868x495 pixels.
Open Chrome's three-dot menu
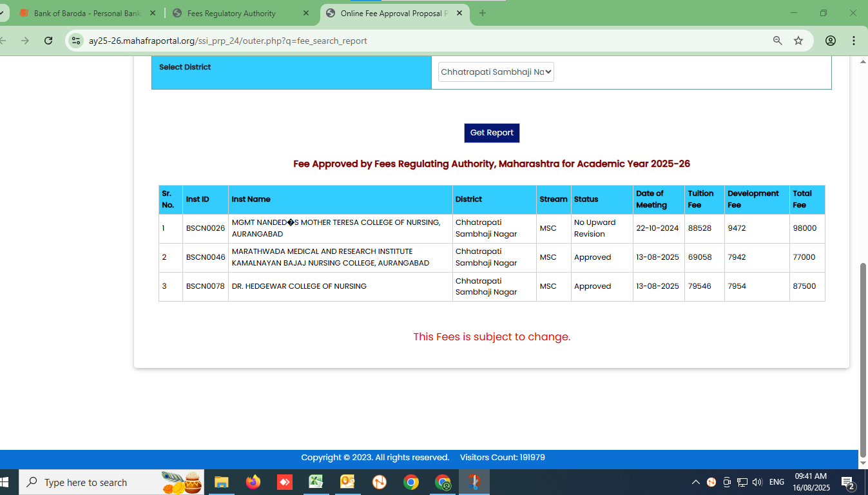pyautogui.click(x=854, y=41)
